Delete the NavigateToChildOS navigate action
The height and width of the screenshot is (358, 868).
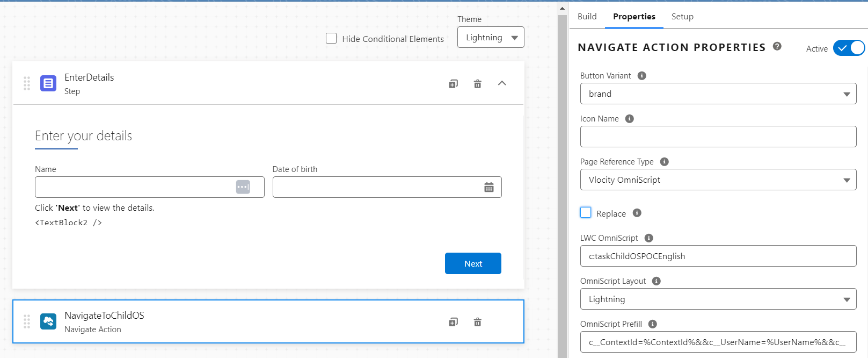477,322
